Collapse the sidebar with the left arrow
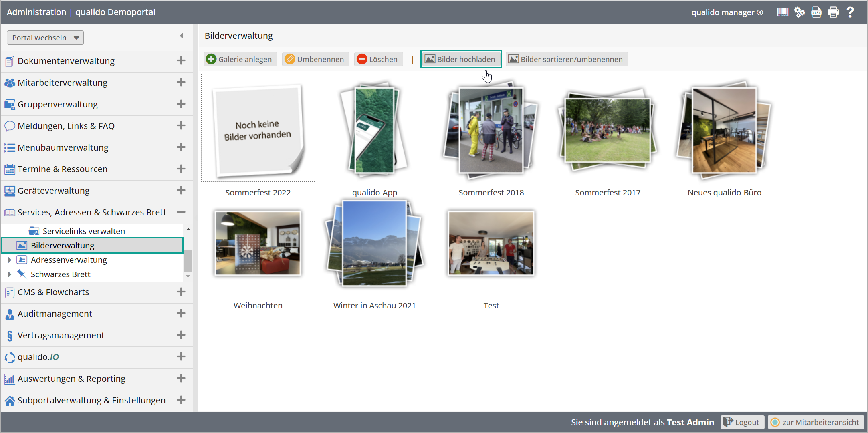This screenshot has width=868, height=433. pyautogui.click(x=182, y=36)
